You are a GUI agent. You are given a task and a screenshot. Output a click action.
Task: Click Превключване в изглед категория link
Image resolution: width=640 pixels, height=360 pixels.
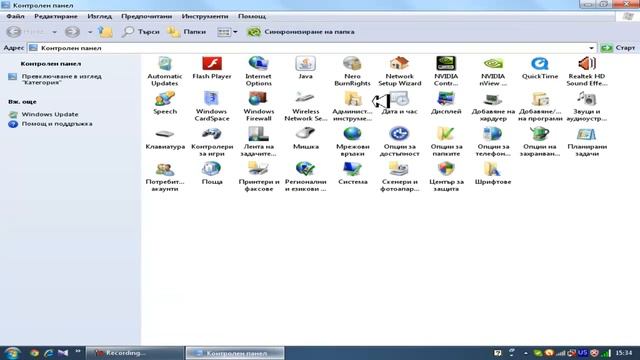(x=62, y=79)
